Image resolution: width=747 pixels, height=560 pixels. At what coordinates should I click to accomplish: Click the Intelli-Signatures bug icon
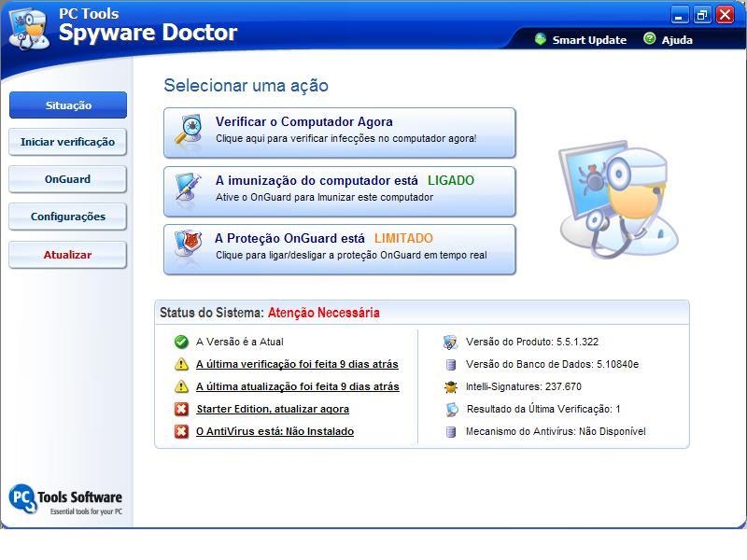[x=451, y=386]
